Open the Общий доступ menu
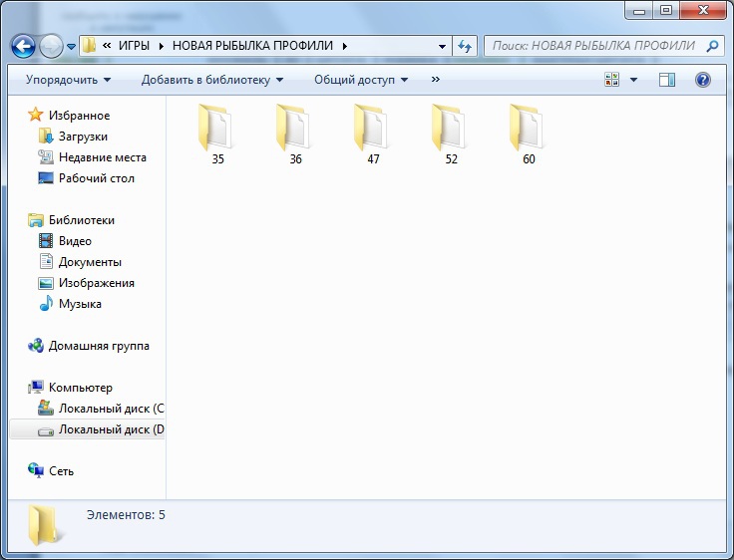Image resolution: width=734 pixels, height=560 pixels. 361,80
